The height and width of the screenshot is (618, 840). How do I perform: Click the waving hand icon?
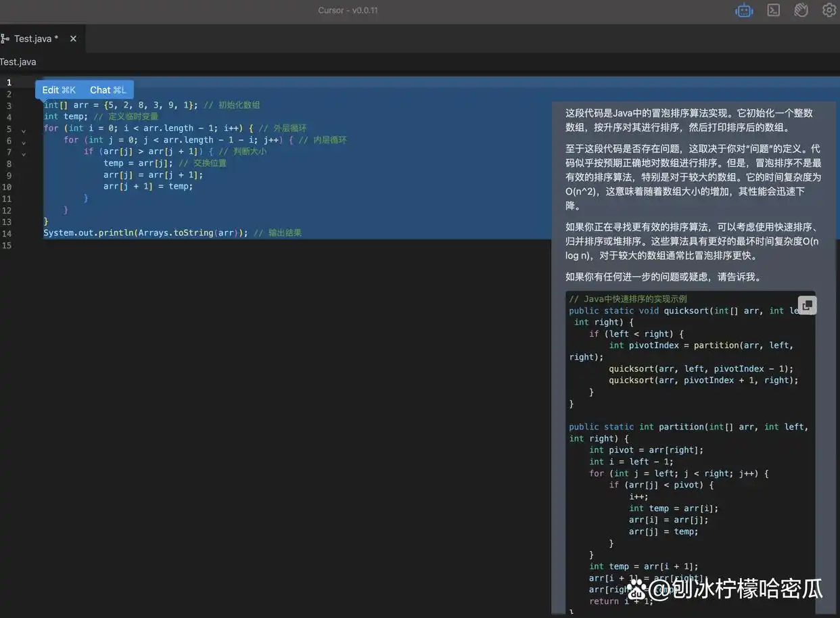coord(801,10)
